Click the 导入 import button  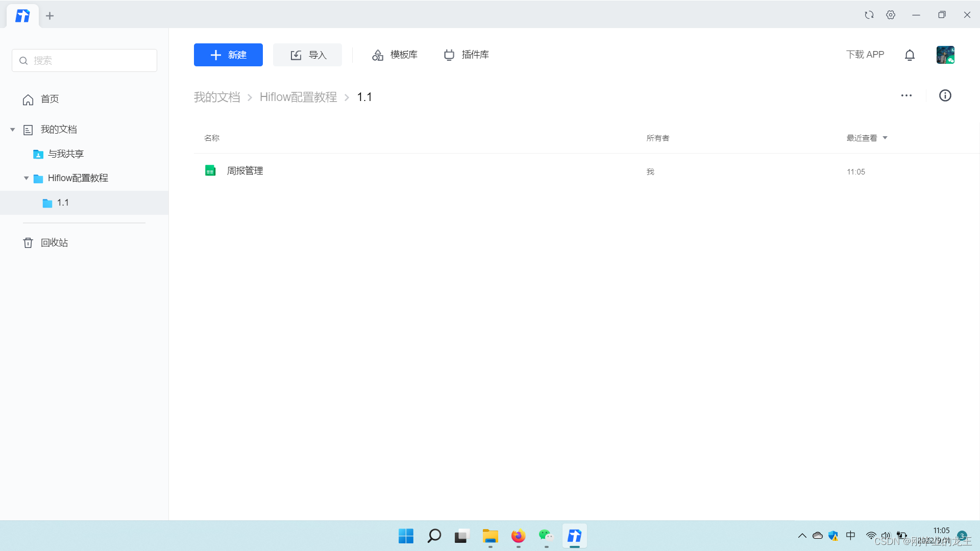(x=307, y=55)
